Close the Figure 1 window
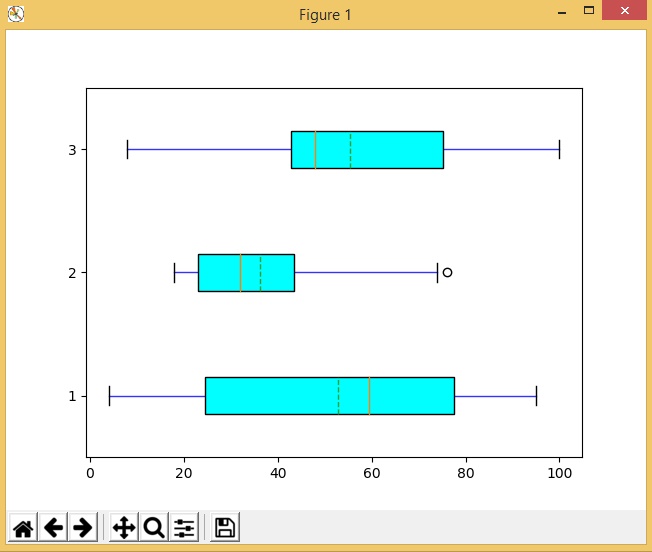Image resolution: width=652 pixels, height=552 pixels. coord(625,10)
